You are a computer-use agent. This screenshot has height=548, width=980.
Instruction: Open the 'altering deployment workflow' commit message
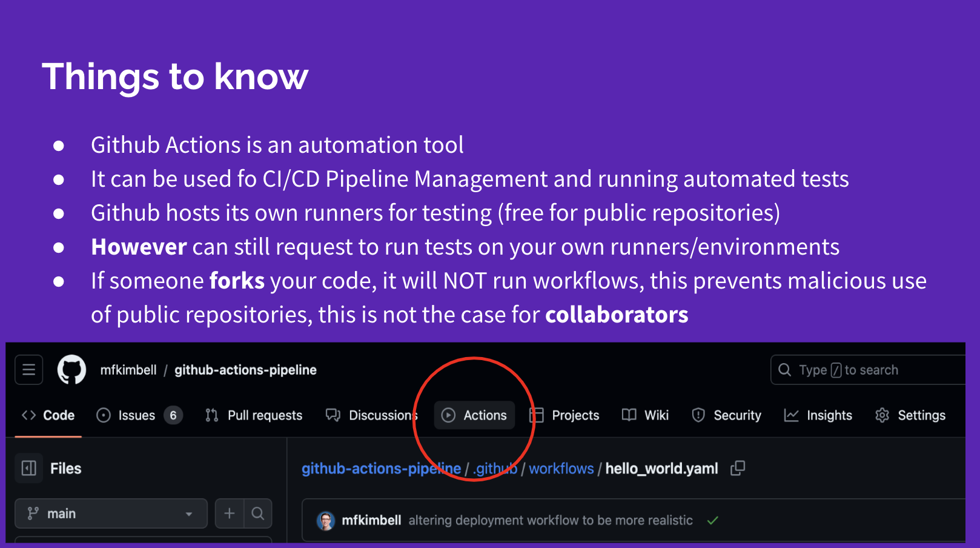551,520
